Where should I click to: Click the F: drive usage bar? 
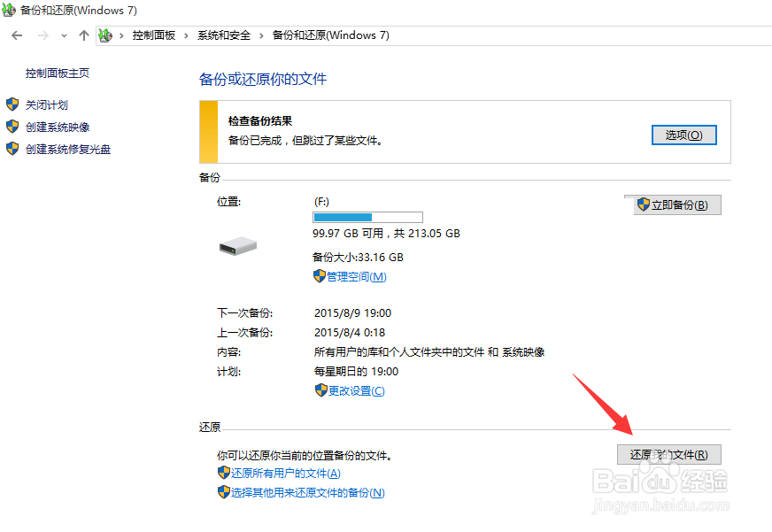point(367,217)
